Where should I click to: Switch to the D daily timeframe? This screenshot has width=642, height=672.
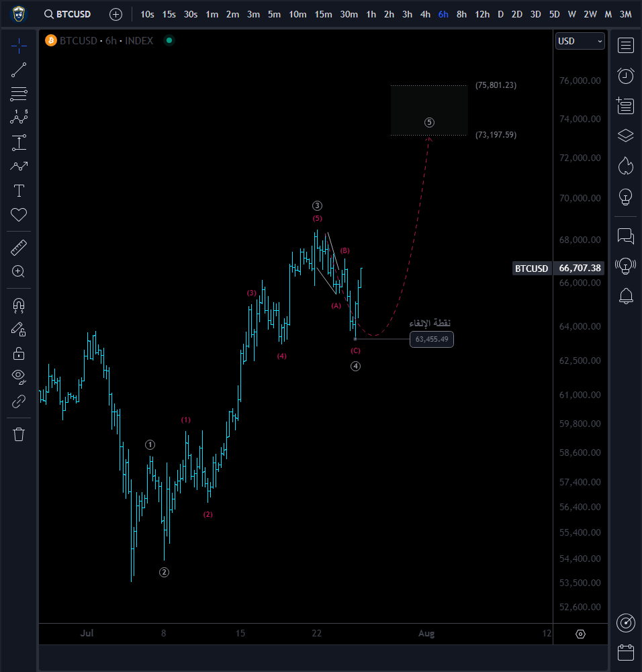coord(500,14)
